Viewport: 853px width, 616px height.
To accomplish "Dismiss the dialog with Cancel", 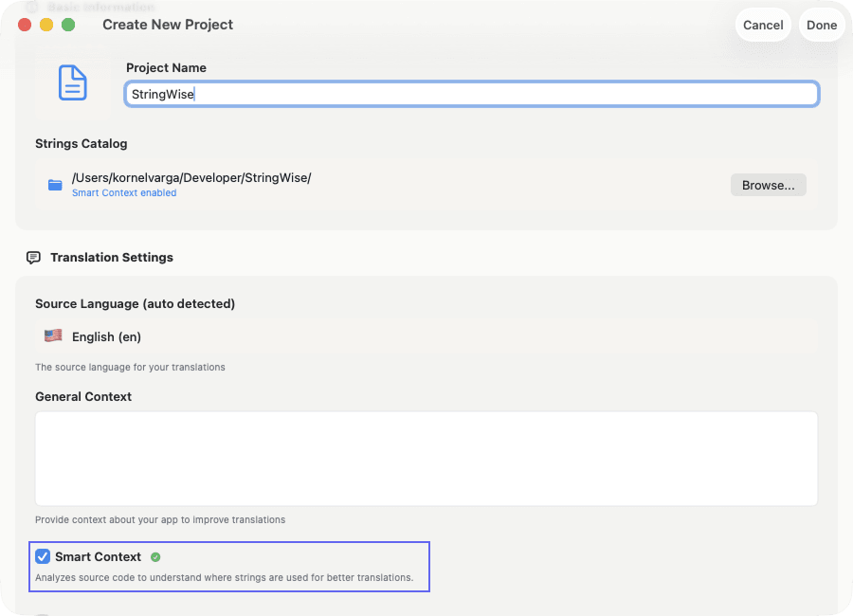I will 763,25.
